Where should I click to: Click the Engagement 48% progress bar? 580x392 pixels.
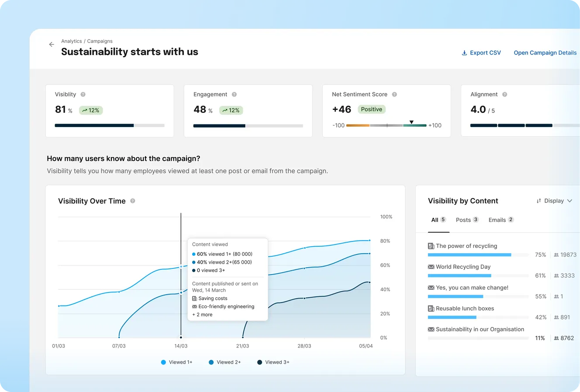(248, 126)
